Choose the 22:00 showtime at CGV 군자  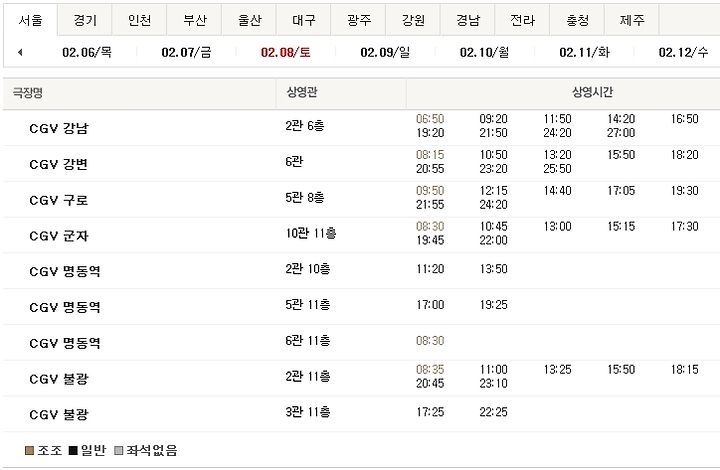(x=494, y=241)
